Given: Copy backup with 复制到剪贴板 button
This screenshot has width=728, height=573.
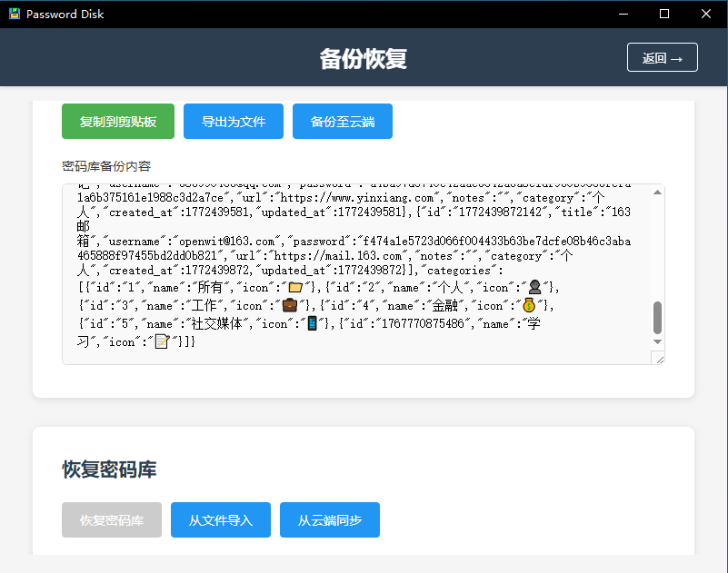Looking at the screenshot, I should [118, 122].
